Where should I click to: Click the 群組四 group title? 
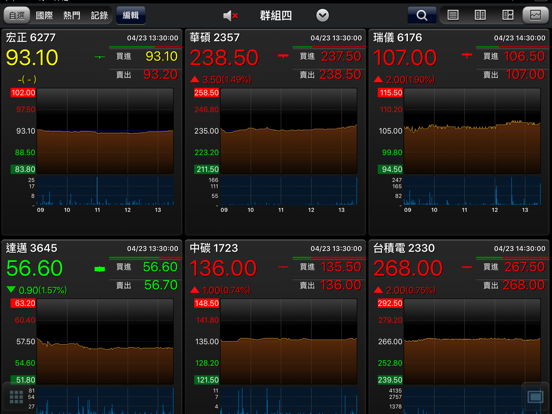276,15
